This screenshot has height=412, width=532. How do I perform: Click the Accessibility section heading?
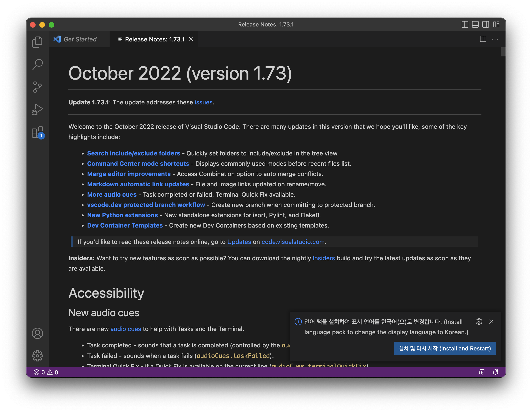[x=106, y=293]
